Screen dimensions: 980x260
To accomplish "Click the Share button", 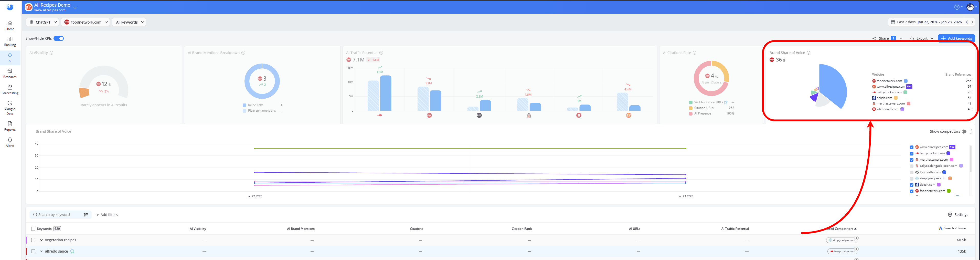I will [883, 38].
